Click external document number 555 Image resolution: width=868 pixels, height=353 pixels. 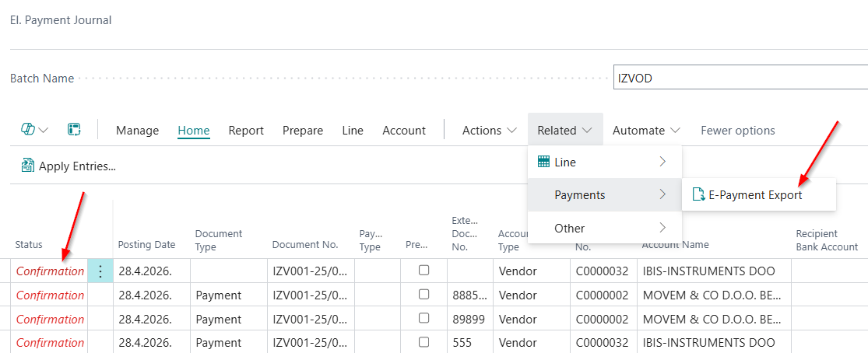coord(462,342)
